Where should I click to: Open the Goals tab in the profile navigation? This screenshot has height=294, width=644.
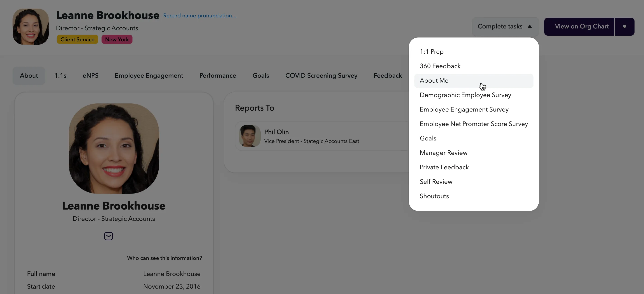(x=260, y=76)
